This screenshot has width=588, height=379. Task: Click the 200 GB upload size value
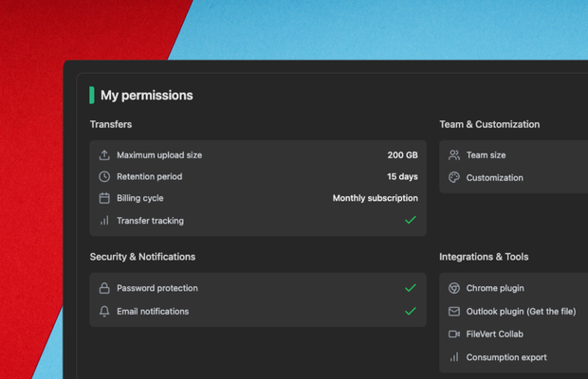click(x=402, y=155)
